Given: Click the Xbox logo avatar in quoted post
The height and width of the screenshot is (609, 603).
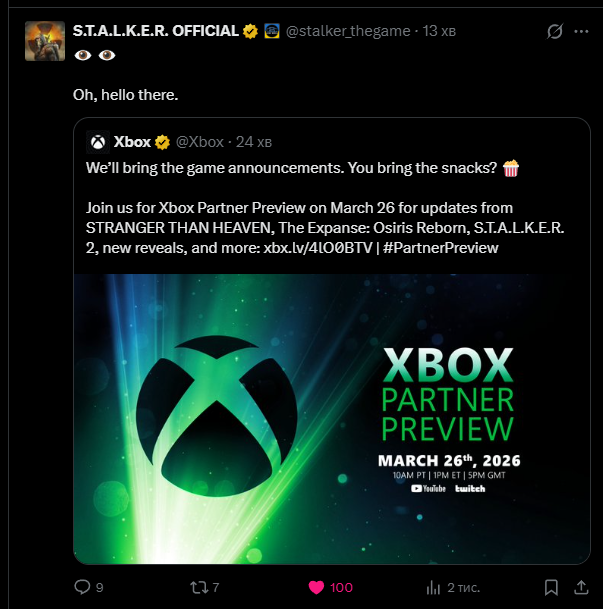Looking at the screenshot, I should coord(97,141).
